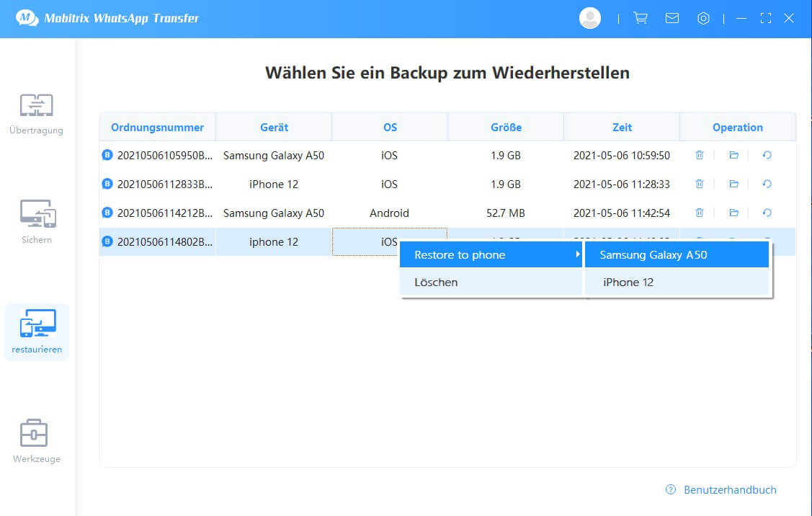Select backup row 20210506105950B
The width and height of the screenshot is (812, 516).
(164, 155)
